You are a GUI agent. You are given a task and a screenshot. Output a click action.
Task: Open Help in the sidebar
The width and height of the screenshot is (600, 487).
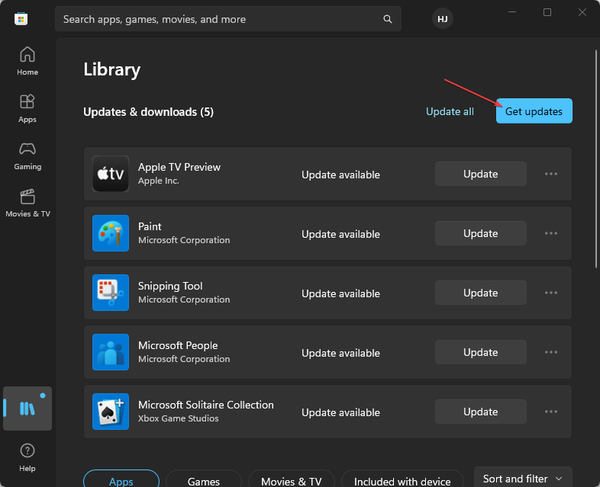click(27, 458)
